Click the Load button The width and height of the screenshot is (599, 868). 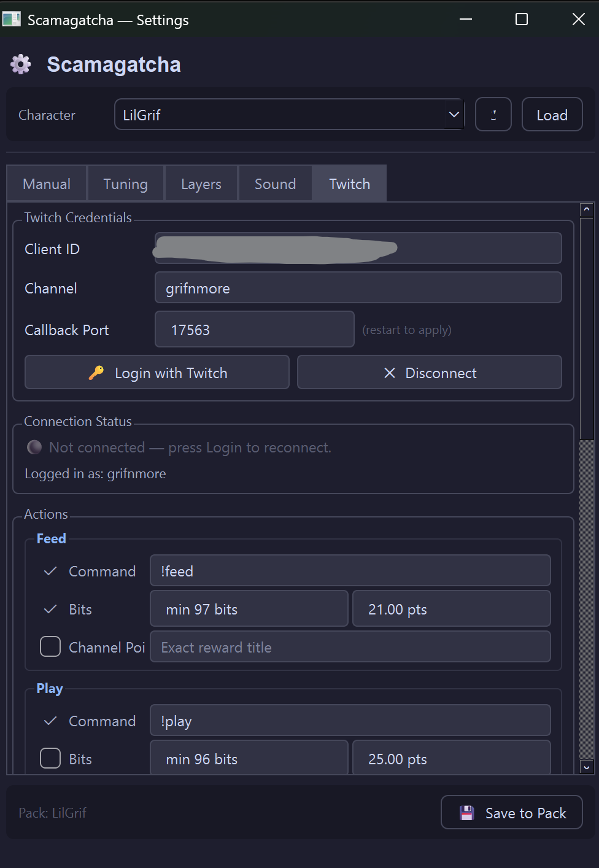click(x=552, y=115)
